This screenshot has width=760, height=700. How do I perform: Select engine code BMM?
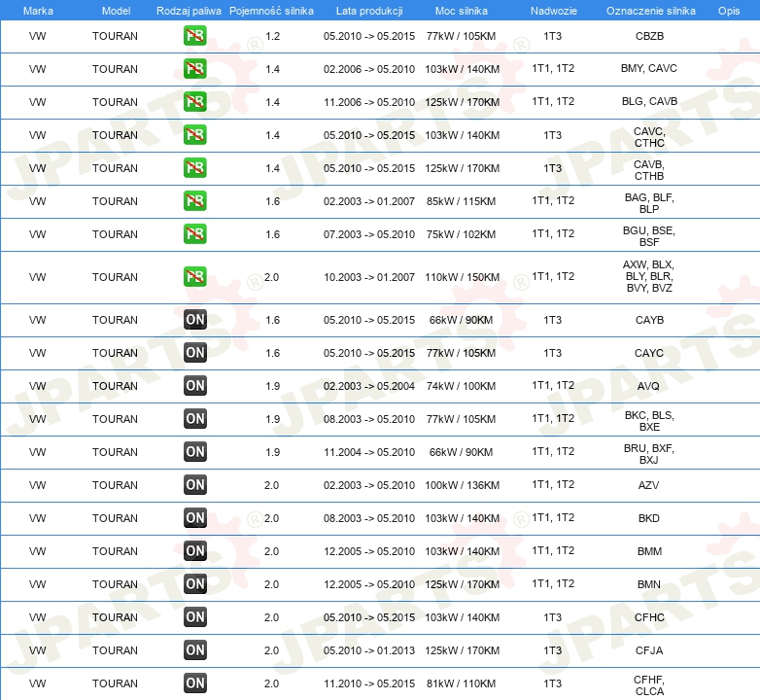[x=649, y=551]
